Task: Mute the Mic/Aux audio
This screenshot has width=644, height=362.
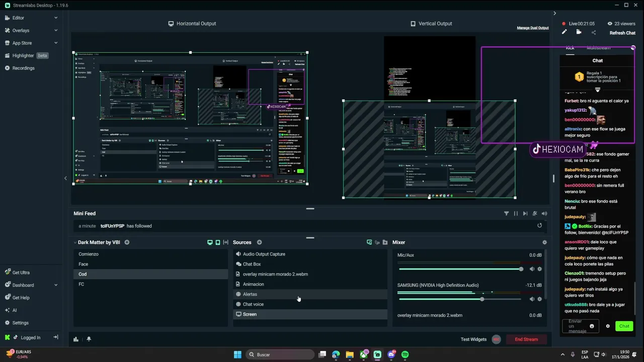Action: [x=532, y=269]
